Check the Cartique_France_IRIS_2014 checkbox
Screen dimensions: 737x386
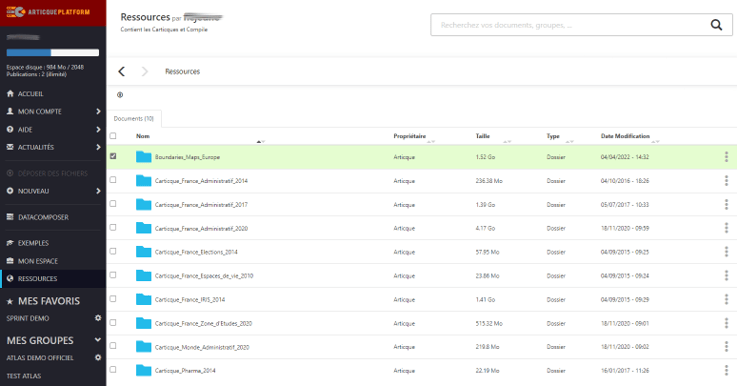pos(113,299)
